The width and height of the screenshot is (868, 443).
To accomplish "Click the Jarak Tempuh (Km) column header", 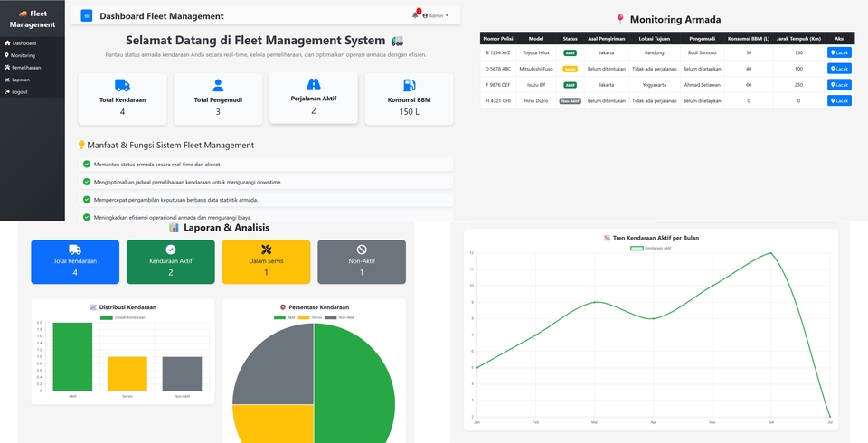I will pyautogui.click(x=798, y=39).
